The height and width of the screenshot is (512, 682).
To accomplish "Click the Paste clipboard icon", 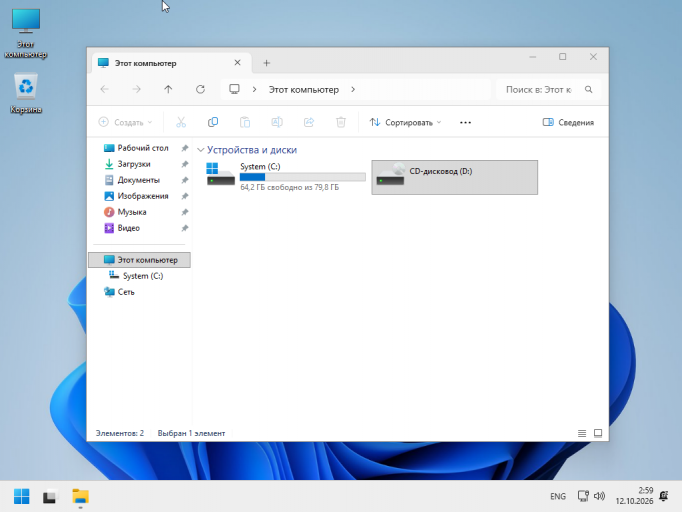I will 245,122.
